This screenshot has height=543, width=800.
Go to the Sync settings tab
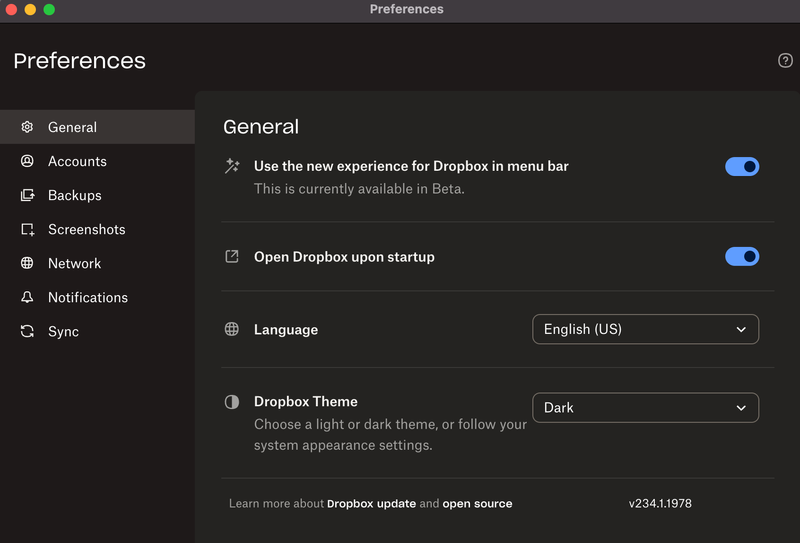point(63,331)
